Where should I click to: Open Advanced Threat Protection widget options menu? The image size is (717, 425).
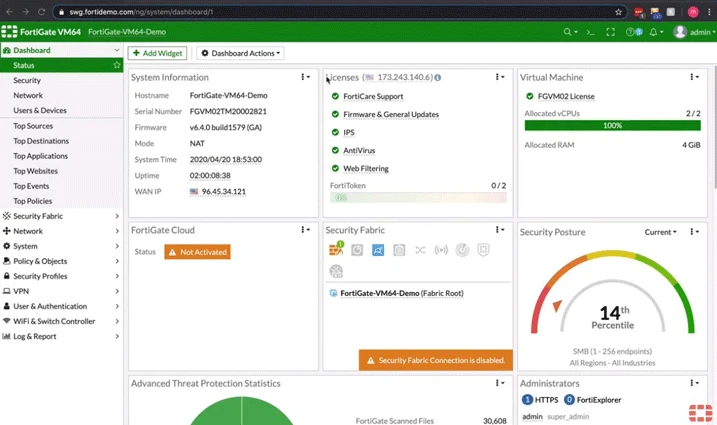click(x=499, y=383)
